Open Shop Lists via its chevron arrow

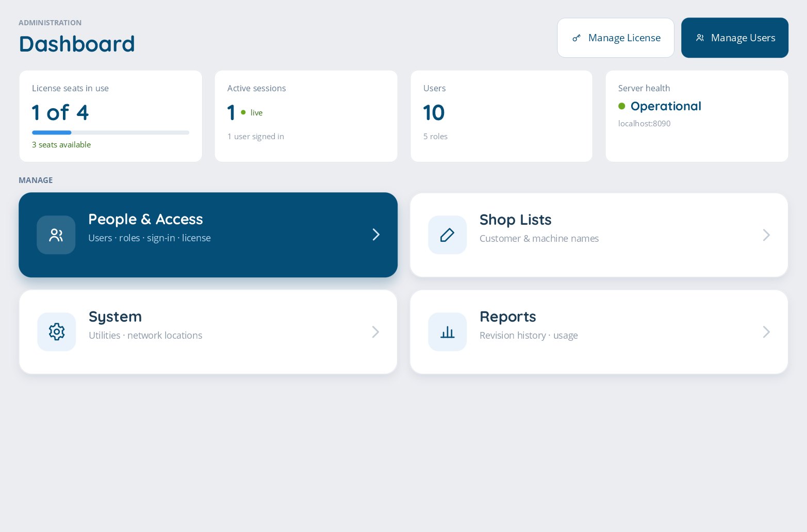click(x=766, y=235)
